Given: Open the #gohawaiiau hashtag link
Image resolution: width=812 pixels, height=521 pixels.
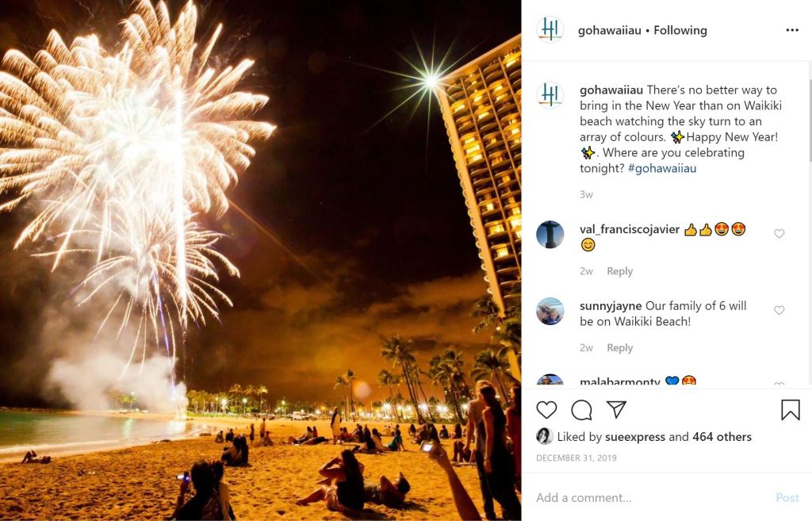Looking at the screenshot, I should click(x=662, y=168).
